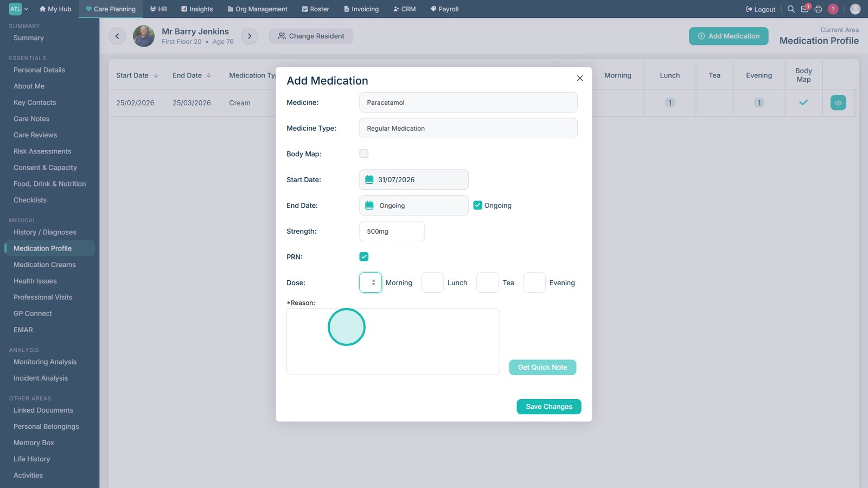This screenshot has height=488, width=868.
Task: Open Memory Box in sidebar
Action: coord(34,442)
